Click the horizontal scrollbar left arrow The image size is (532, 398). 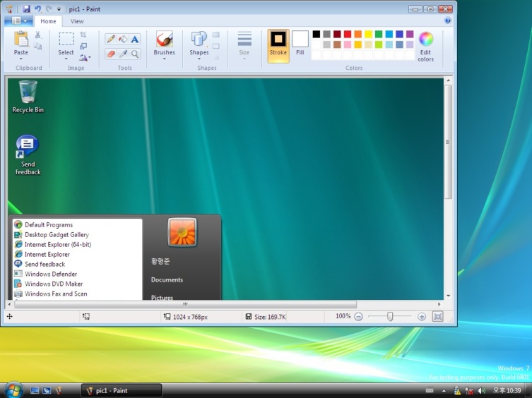10,304
